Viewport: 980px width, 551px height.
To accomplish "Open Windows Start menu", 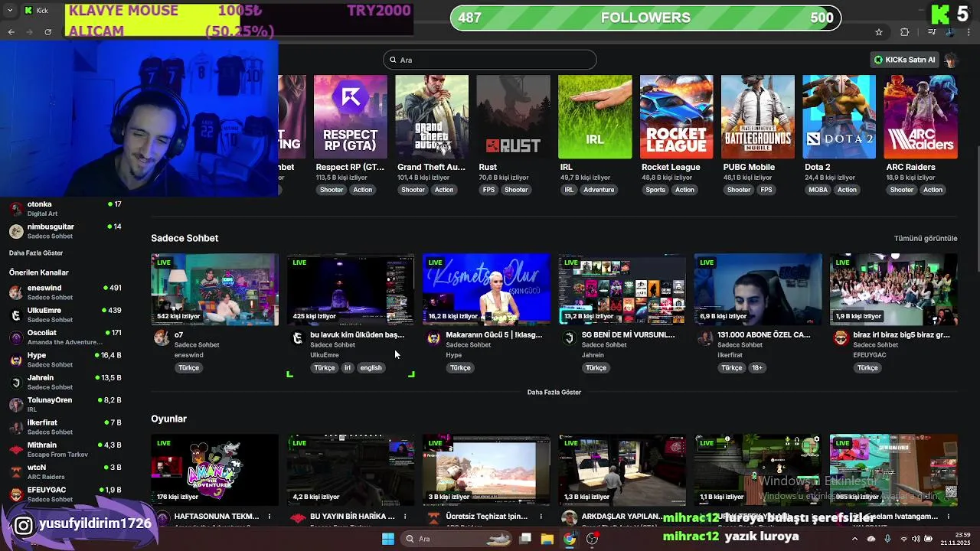I will coord(388,539).
